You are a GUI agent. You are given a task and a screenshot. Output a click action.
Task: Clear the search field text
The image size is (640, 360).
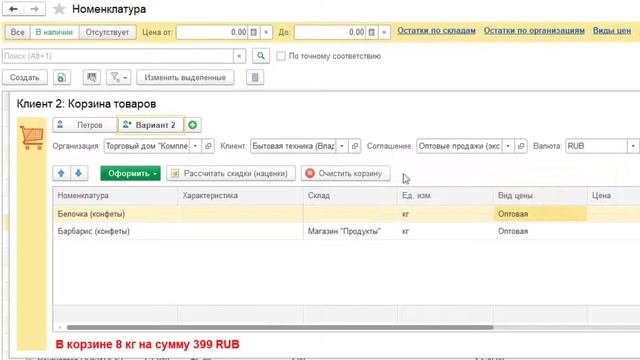coord(240,56)
